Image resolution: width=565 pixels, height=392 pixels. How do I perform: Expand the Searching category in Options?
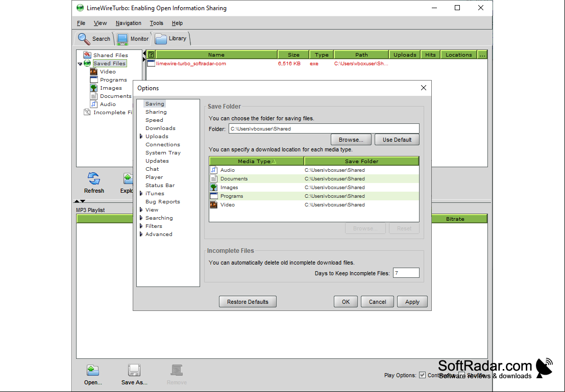(141, 218)
